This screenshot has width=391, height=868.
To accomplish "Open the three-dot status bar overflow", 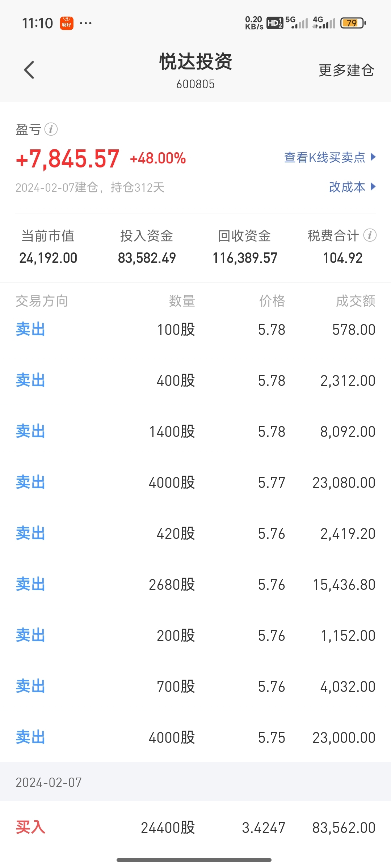I will (x=86, y=23).
